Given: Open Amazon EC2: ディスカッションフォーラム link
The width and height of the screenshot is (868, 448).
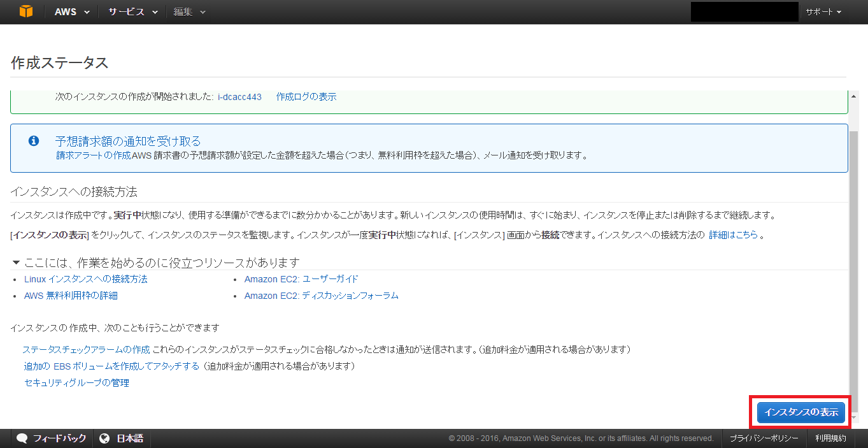Looking at the screenshot, I should 322,296.
